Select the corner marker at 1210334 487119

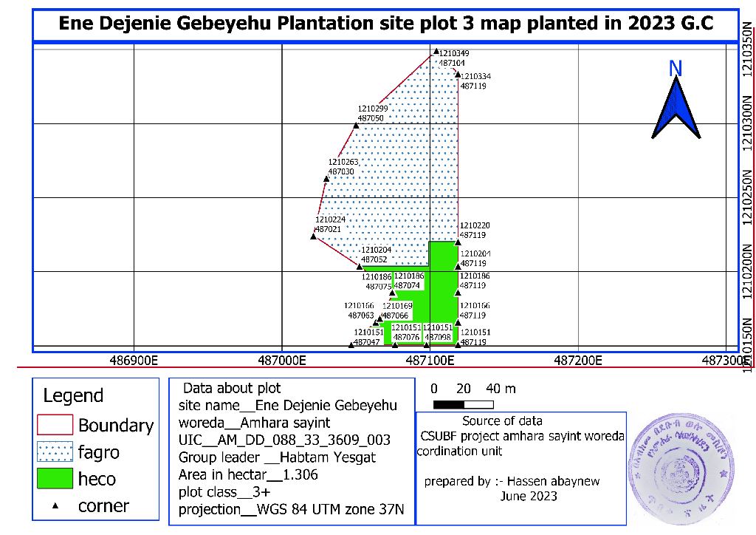click(x=458, y=74)
